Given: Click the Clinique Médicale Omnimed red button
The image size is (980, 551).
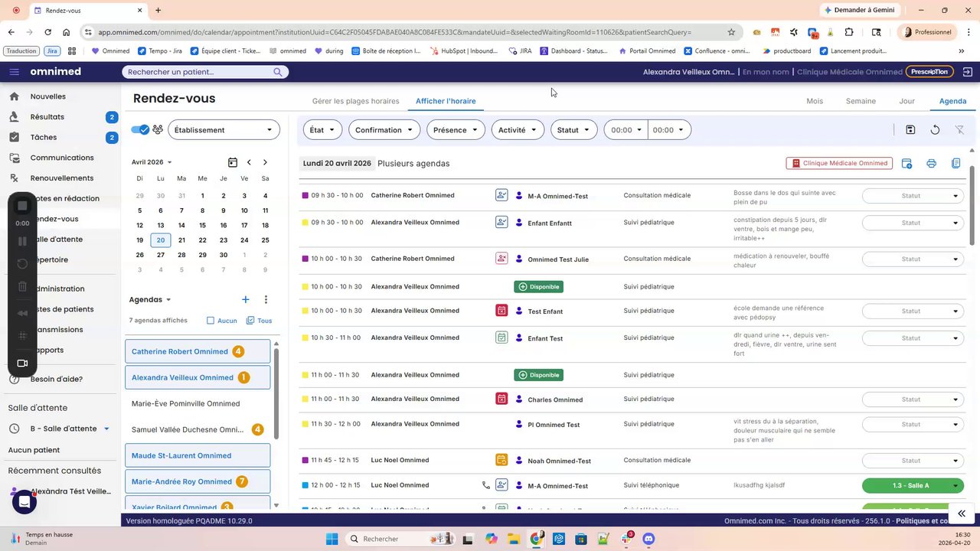Looking at the screenshot, I should pyautogui.click(x=839, y=163).
